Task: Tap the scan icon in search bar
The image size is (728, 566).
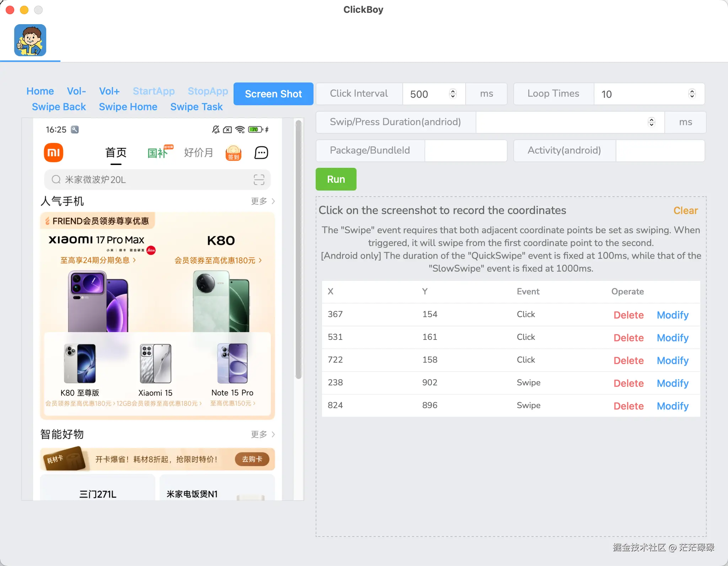Action: 259,180
